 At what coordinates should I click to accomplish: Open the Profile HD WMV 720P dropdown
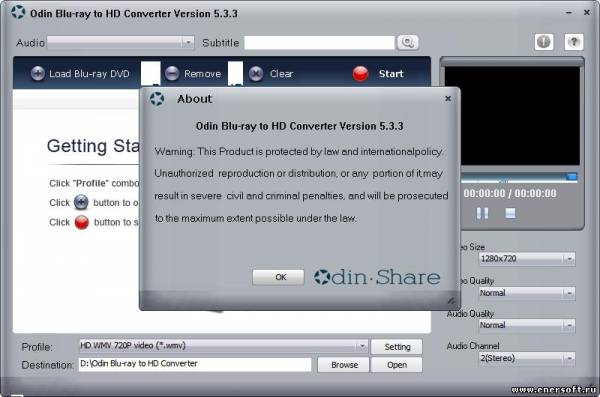point(223,346)
